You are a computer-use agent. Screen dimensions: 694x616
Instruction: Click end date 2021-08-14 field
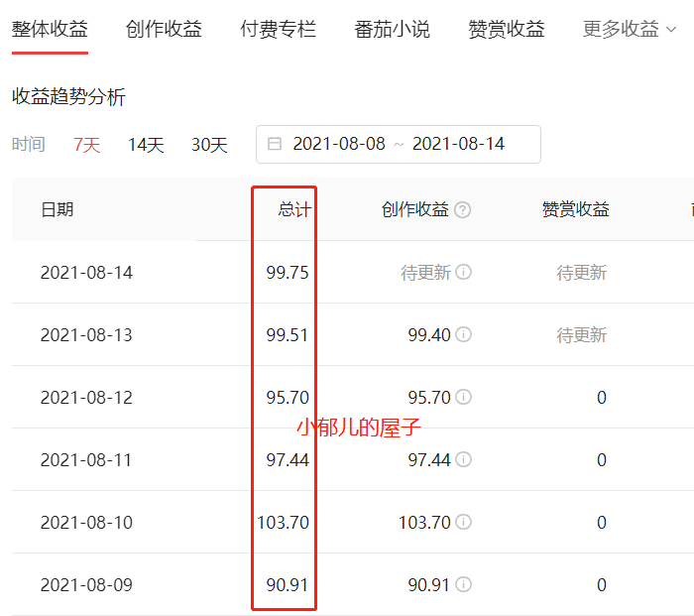tap(458, 144)
